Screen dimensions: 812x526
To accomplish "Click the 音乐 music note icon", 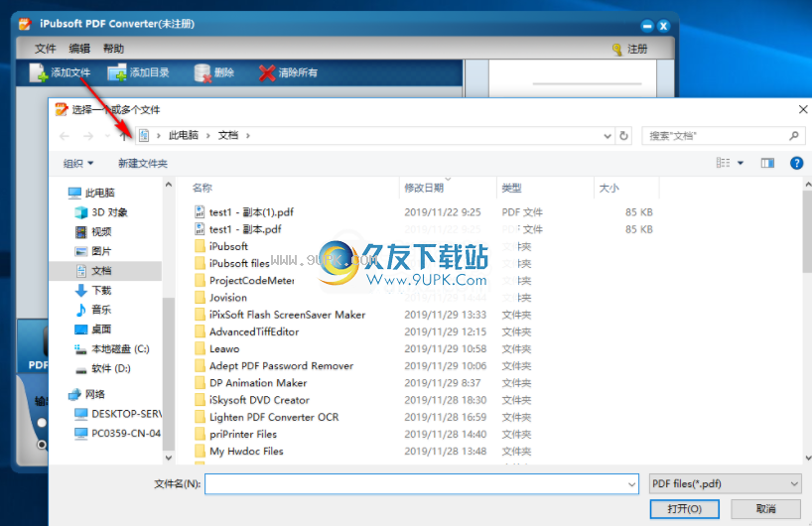I will [81, 310].
